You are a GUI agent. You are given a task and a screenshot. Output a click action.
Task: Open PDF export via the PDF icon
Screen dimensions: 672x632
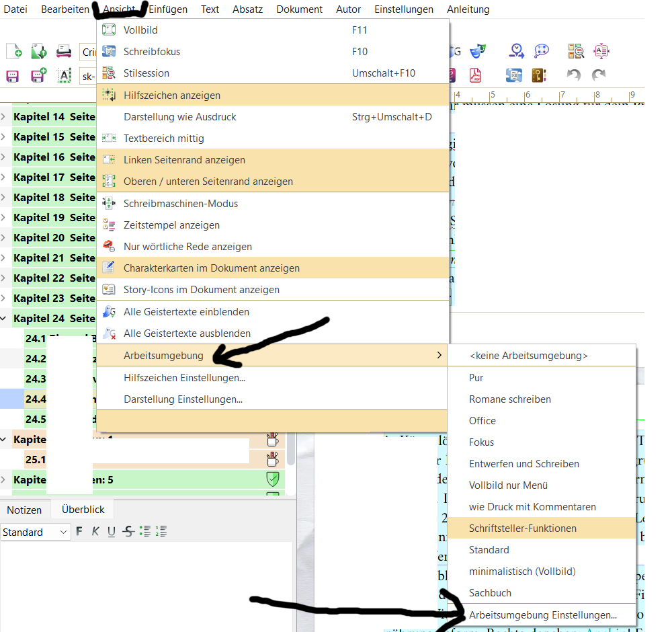click(476, 75)
